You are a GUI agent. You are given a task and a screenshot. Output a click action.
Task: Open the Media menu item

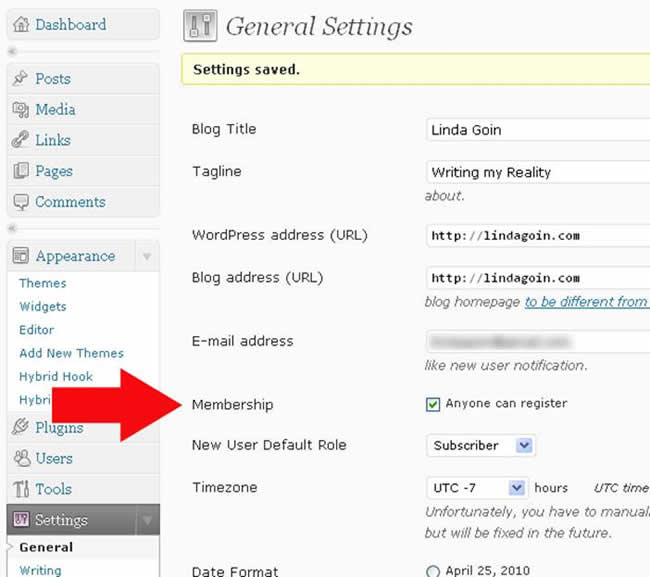pyautogui.click(x=56, y=109)
